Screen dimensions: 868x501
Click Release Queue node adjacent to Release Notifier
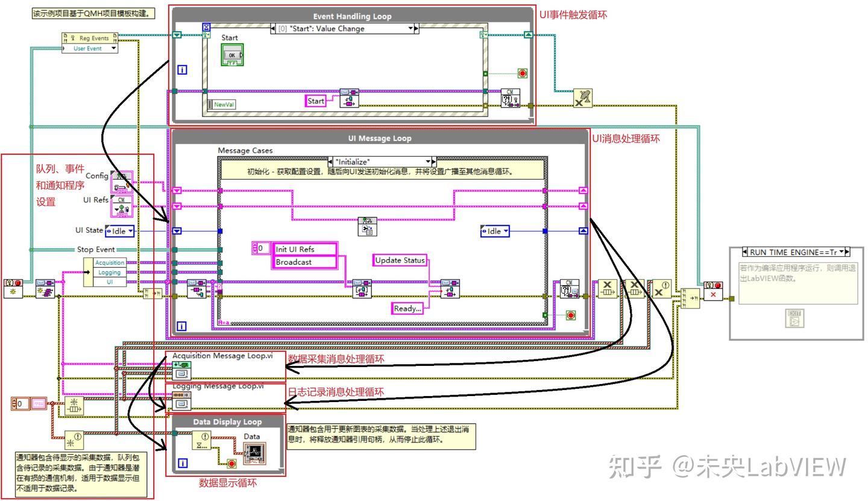click(x=634, y=289)
